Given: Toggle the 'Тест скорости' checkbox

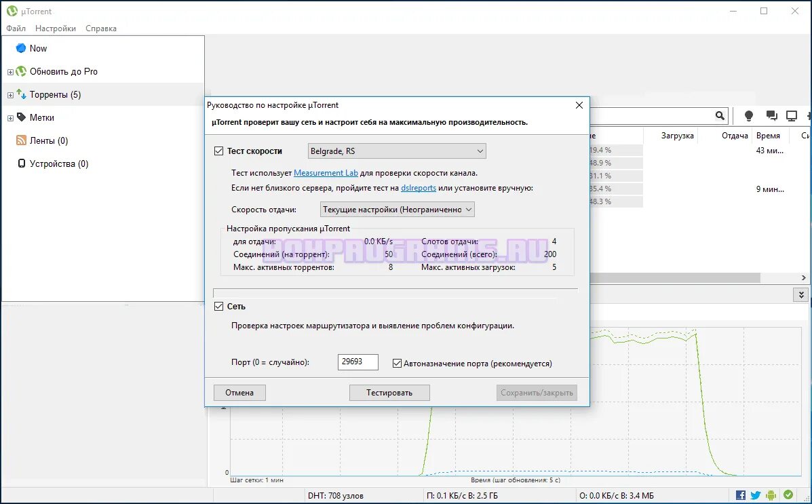Looking at the screenshot, I should pos(219,151).
